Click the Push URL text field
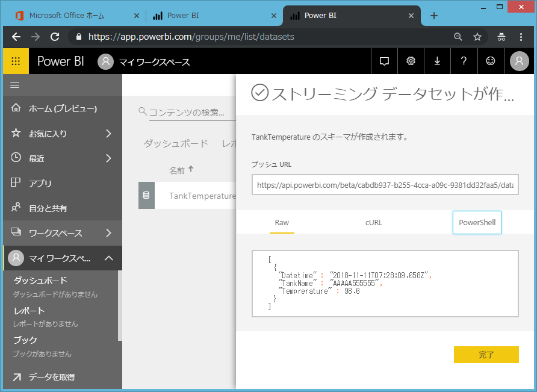 click(385, 185)
